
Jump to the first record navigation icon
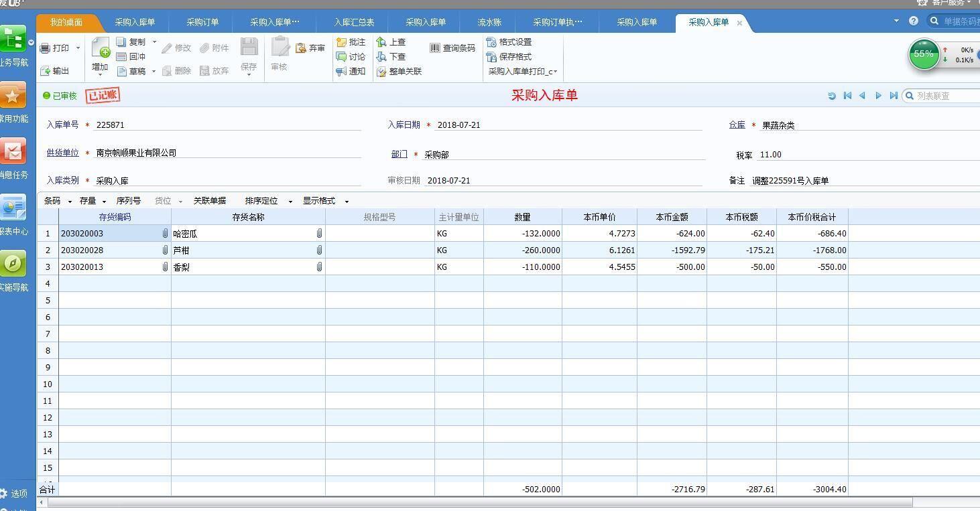pos(847,96)
